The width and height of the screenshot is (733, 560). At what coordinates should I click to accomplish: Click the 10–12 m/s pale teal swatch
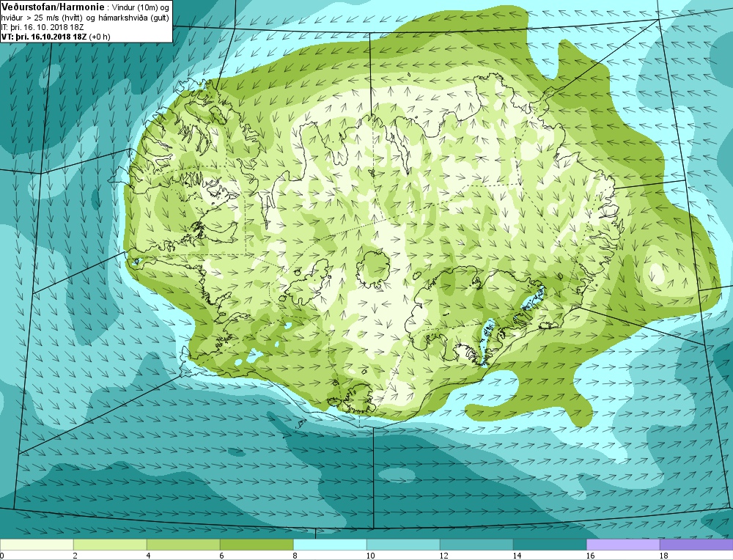(x=403, y=545)
